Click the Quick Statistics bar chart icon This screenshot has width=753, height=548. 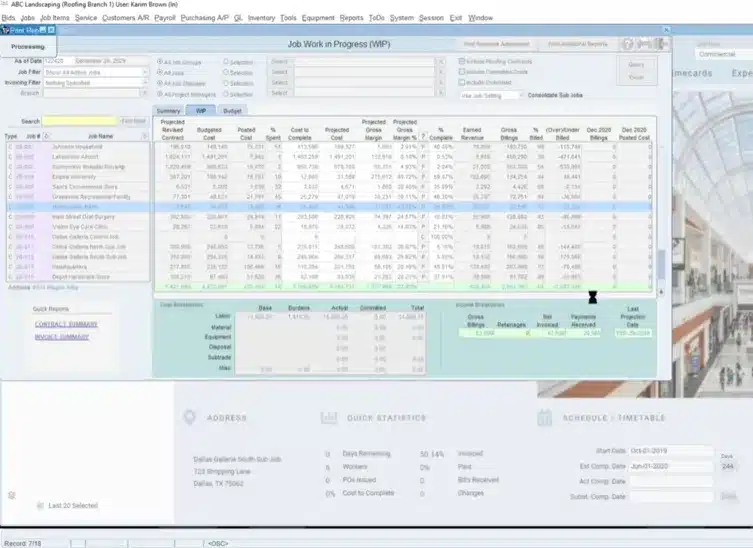(x=329, y=417)
